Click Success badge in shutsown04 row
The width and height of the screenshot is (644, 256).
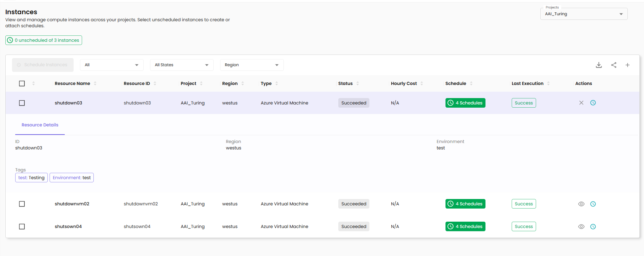pos(524,227)
